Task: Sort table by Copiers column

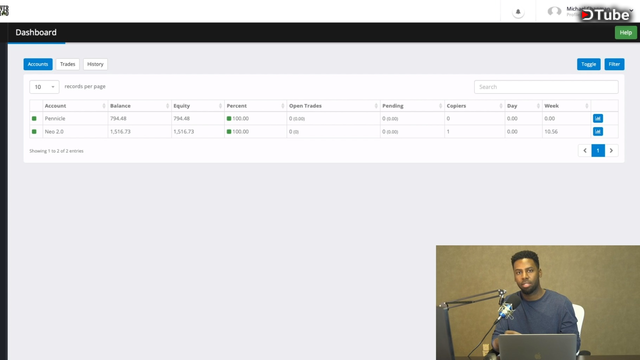Action: tap(475, 106)
